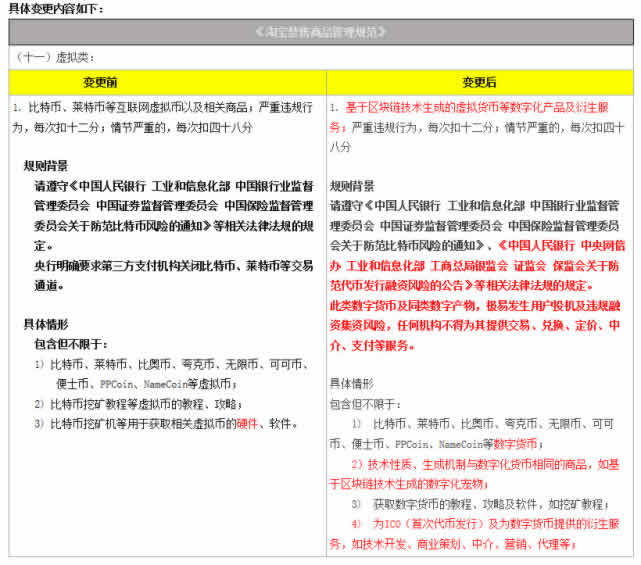Click "具体情形" heading in the 变更前 column

[x=46, y=323]
